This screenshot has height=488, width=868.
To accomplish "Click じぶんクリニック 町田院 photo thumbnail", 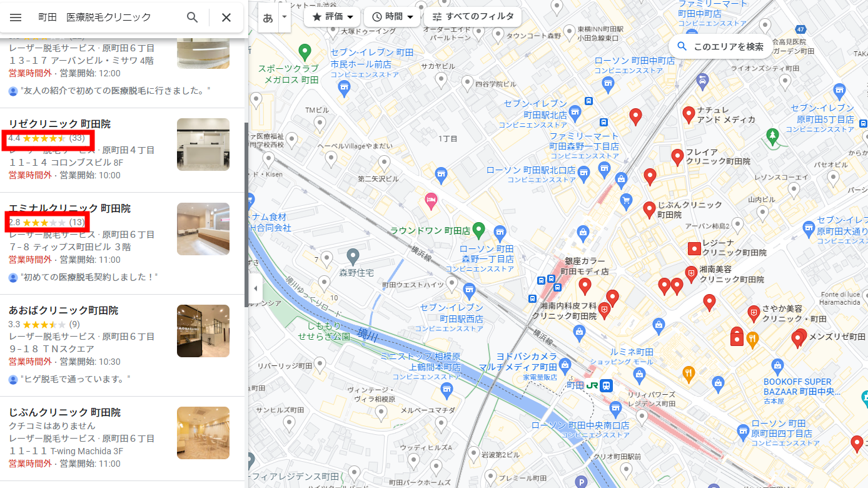I will (203, 433).
